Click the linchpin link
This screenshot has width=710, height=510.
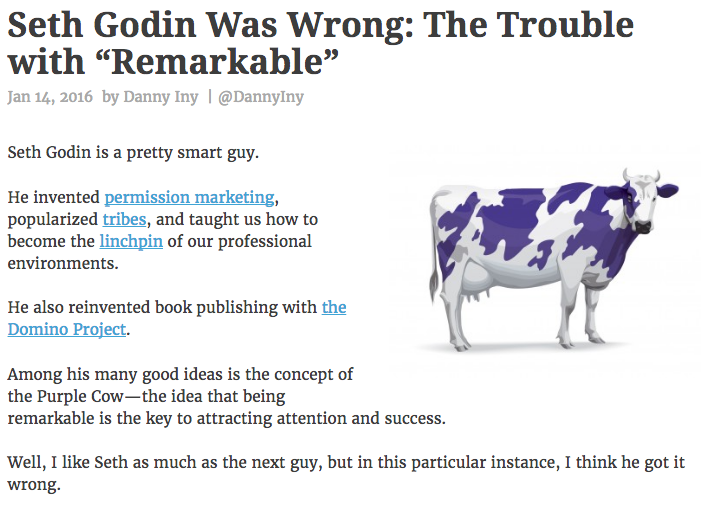tap(131, 241)
